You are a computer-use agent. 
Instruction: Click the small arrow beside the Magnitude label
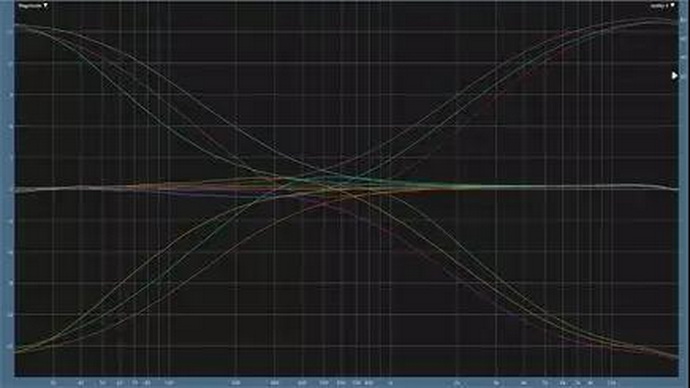pyautogui.click(x=45, y=6)
